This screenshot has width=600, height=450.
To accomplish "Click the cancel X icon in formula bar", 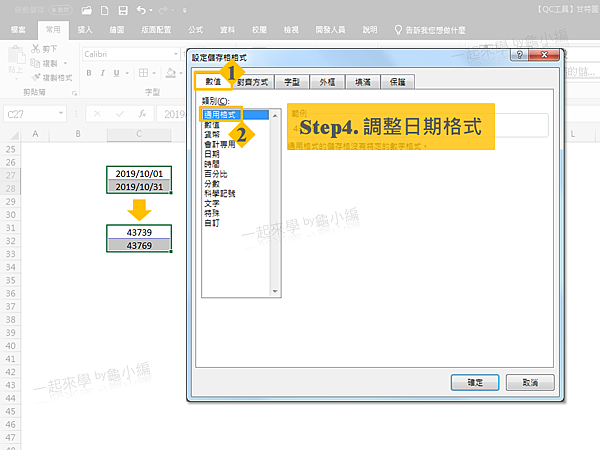I will tap(97, 114).
